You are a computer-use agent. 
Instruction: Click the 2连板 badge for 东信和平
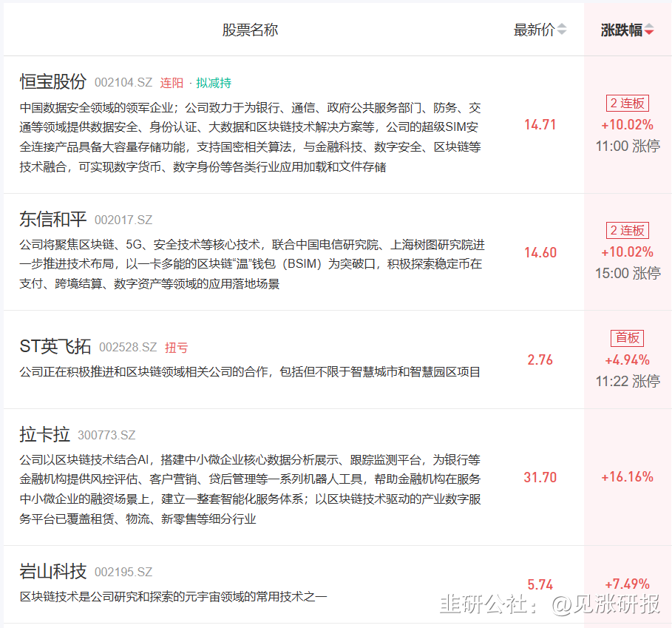pyautogui.click(x=628, y=231)
